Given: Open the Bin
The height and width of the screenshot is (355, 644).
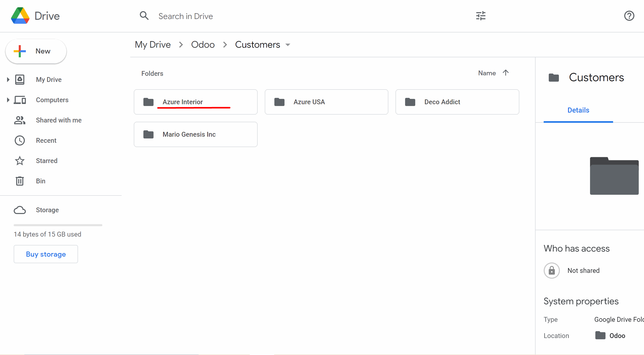Looking at the screenshot, I should pyautogui.click(x=41, y=181).
